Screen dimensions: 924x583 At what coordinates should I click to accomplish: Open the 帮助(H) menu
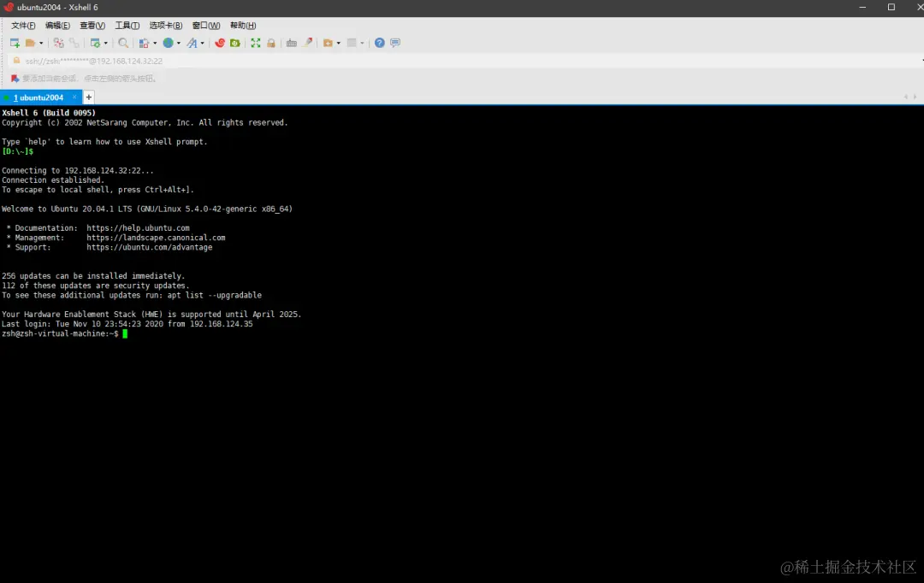tap(243, 26)
